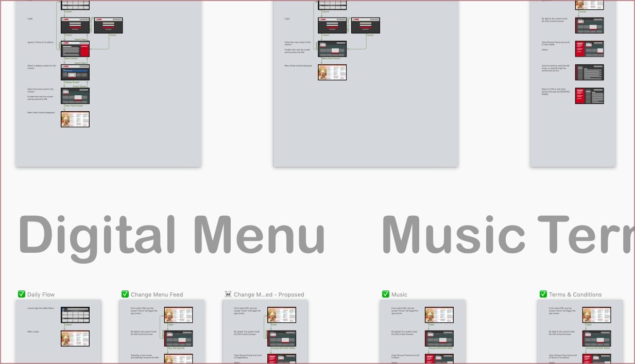Select the Change Menu Feed artboard title
The image size is (635, 364).
(x=157, y=294)
